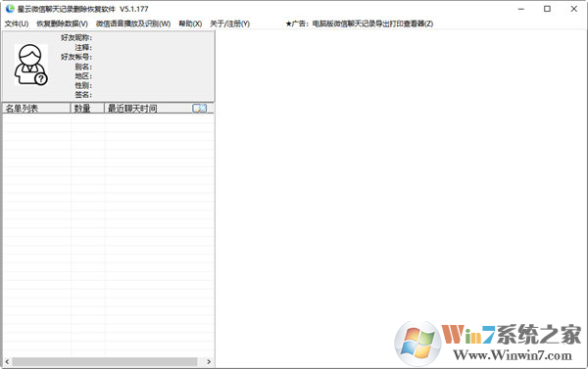This screenshot has height=369, width=588.
Task: Sort by the 数量 column header
Action: tap(87, 109)
